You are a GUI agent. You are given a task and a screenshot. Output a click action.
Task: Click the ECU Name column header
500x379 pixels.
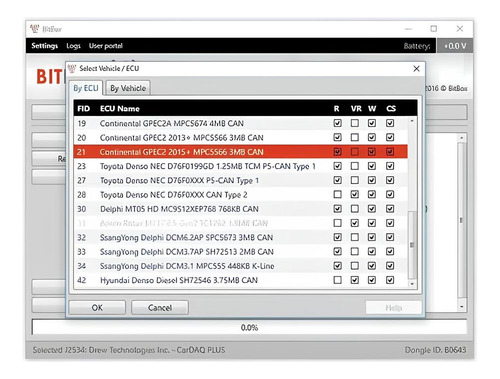120,109
